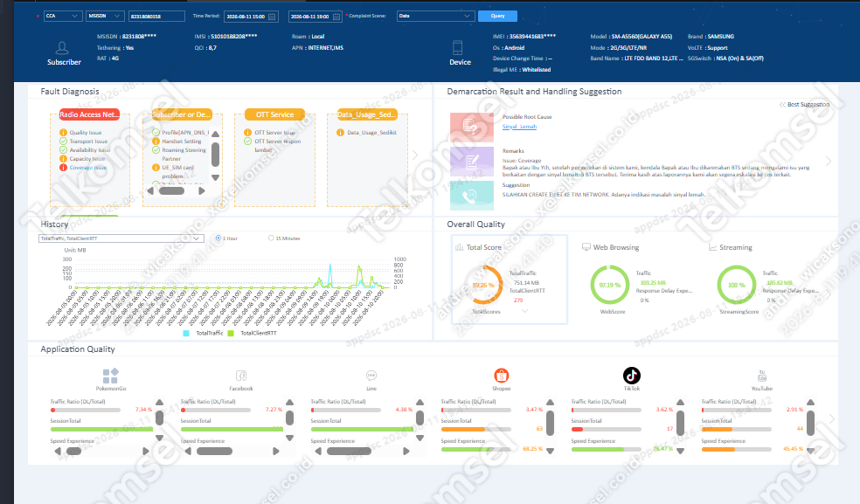This screenshot has width=860, height=504.
Task: Open the start time calendar picker
Action: coord(272,17)
